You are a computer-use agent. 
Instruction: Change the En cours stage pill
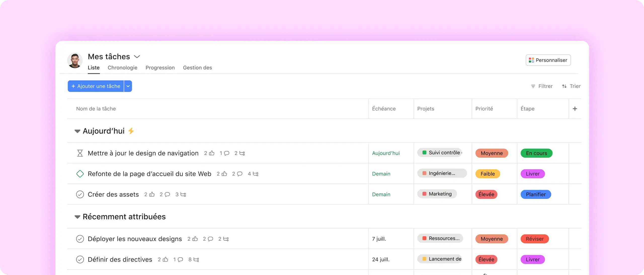pyautogui.click(x=536, y=153)
